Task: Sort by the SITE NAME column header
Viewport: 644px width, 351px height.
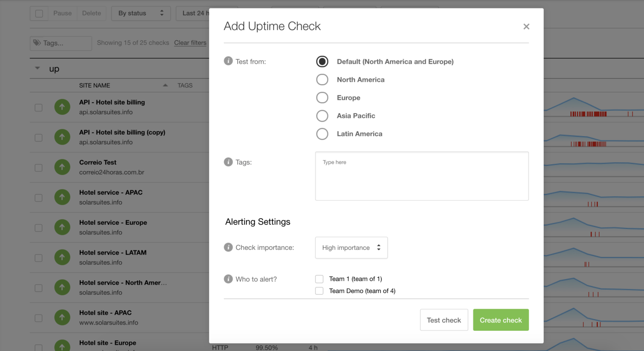Action: coord(95,86)
